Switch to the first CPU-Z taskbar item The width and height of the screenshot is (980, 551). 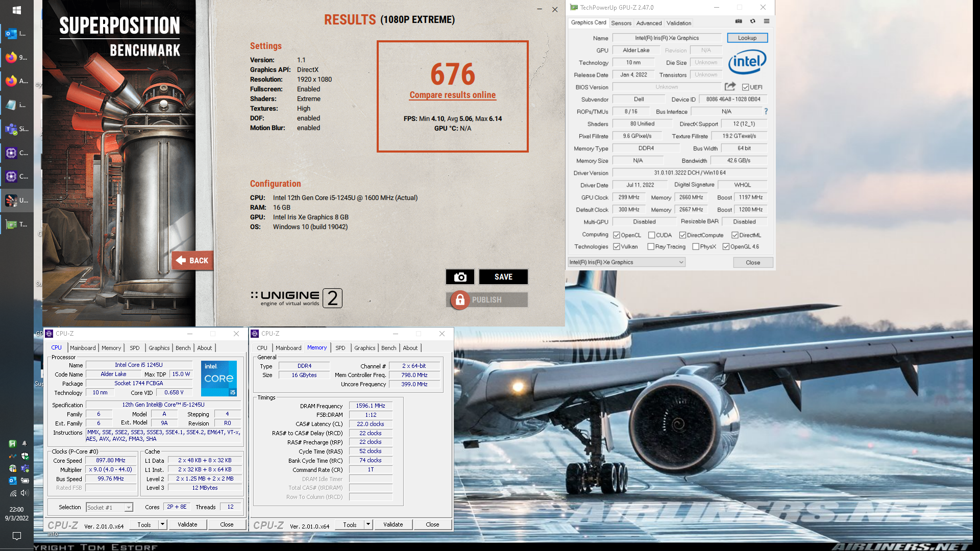[x=16, y=153]
